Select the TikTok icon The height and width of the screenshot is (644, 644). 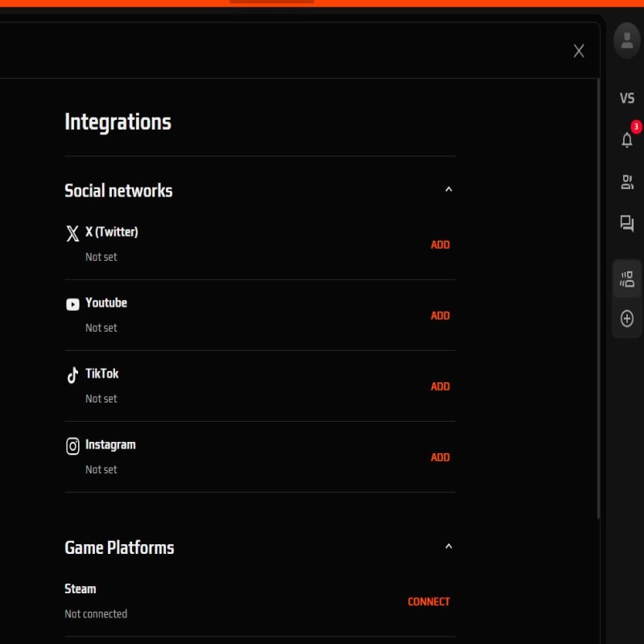pos(72,374)
